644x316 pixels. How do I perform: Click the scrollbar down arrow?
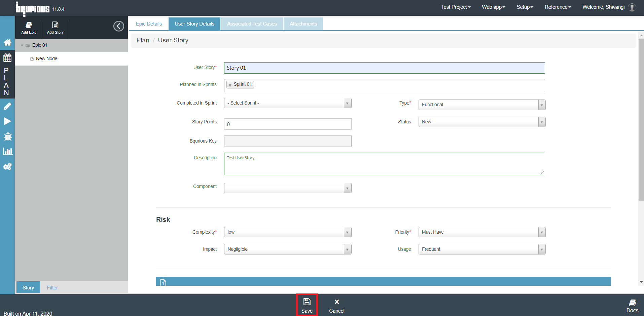click(641, 282)
